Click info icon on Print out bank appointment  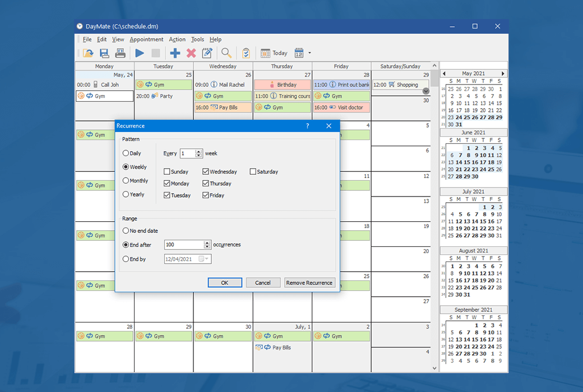pyautogui.click(x=332, y=85)
